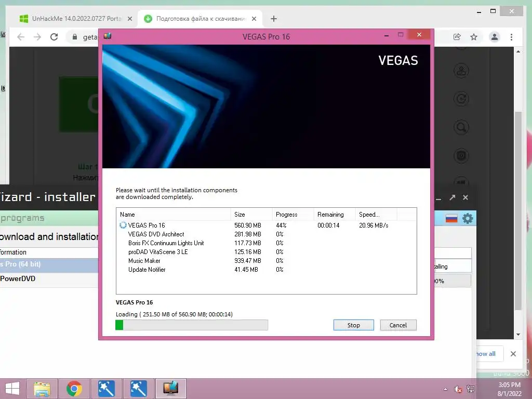The width and height of the screenshot is (532, 399).
Task: Minimize the installer wizard window
Action: [x=438, y=199]
